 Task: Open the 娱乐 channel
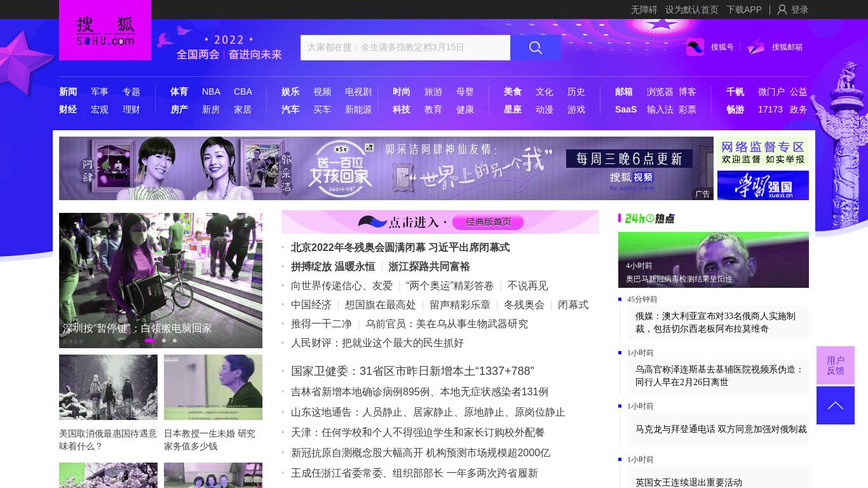point(290,91)
